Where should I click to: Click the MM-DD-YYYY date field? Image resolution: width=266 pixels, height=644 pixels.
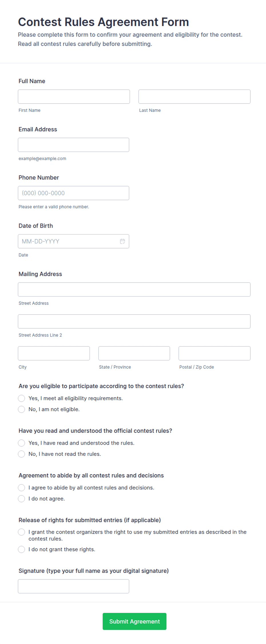[74, 241]
